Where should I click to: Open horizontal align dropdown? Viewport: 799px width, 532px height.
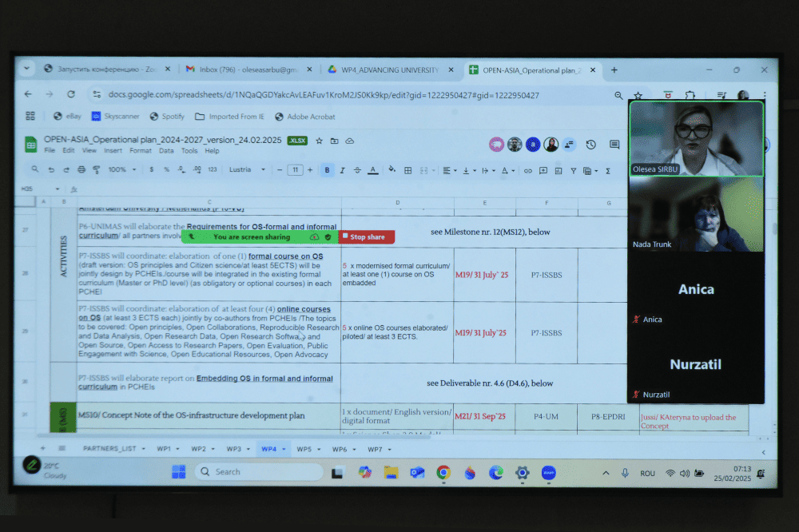coord(449,171)
